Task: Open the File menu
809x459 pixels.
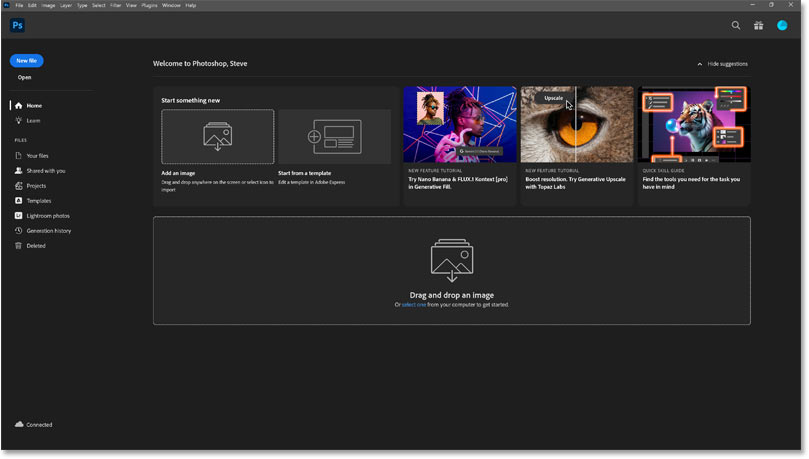Action: click(19, 5)
